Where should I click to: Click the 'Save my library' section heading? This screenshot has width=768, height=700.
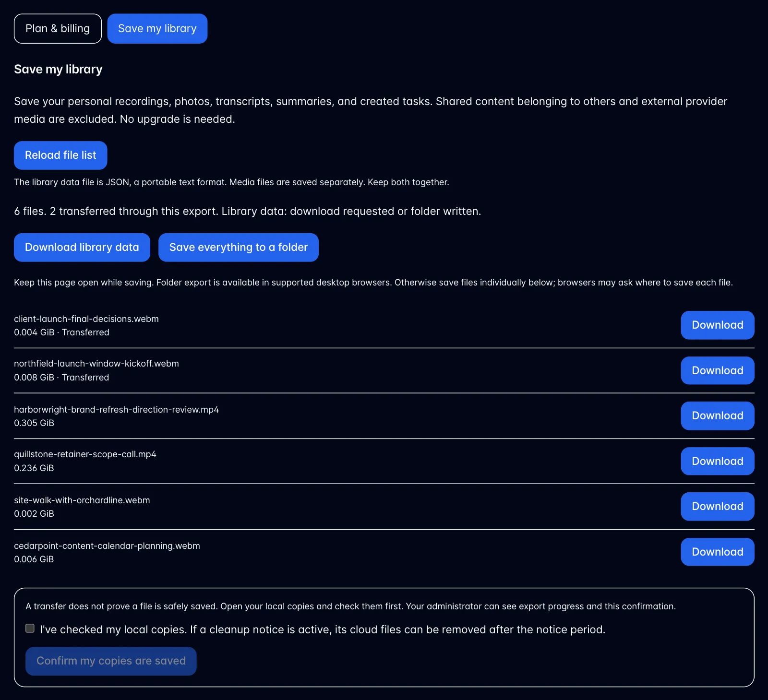tap(58, 70)
